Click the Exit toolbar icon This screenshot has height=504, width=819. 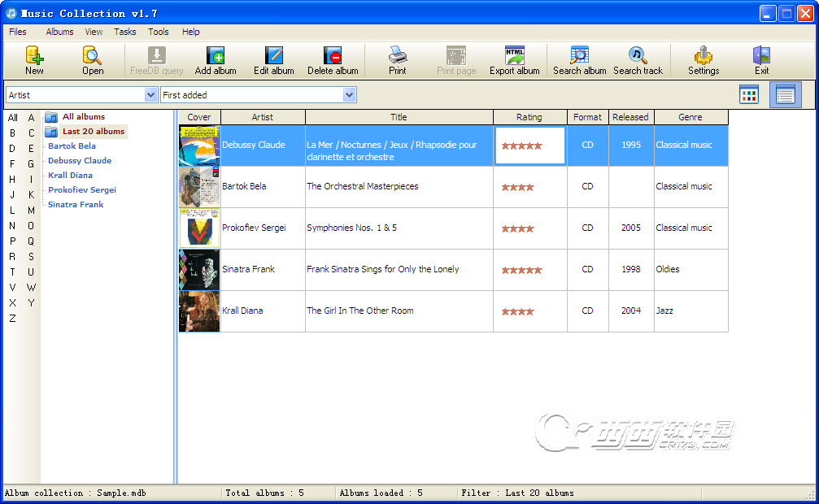point(761,54)
